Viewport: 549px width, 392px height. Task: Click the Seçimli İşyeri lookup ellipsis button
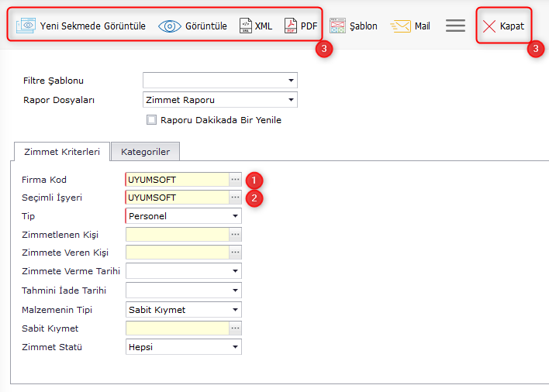(235, 198)
